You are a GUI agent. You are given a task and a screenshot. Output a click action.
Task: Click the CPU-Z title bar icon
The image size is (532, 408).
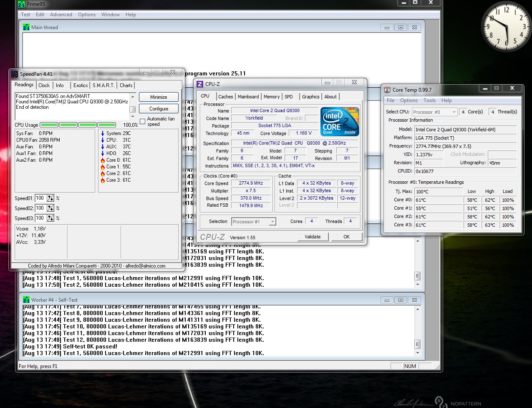(200, 84)
